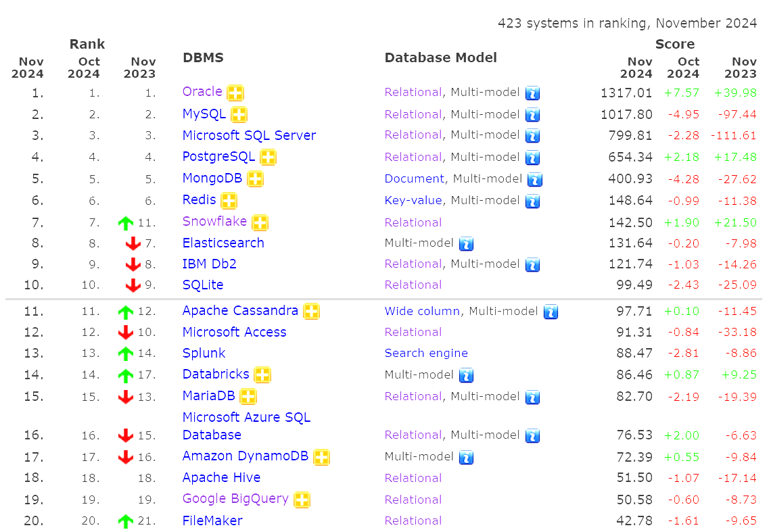Image resolution: width=771 pixels, height=532 pixels.
Task: Open the SQLite link
Action: (x=203, y=285)
